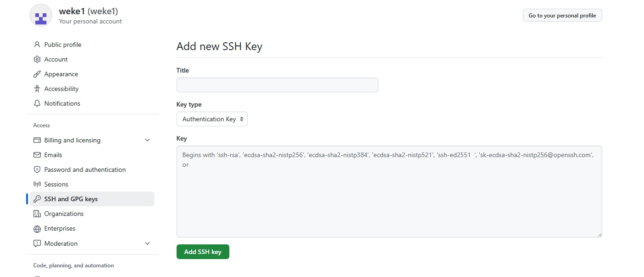Click inside the Title input field
Viewport: 644px width, 277px height.
point(277,85)
